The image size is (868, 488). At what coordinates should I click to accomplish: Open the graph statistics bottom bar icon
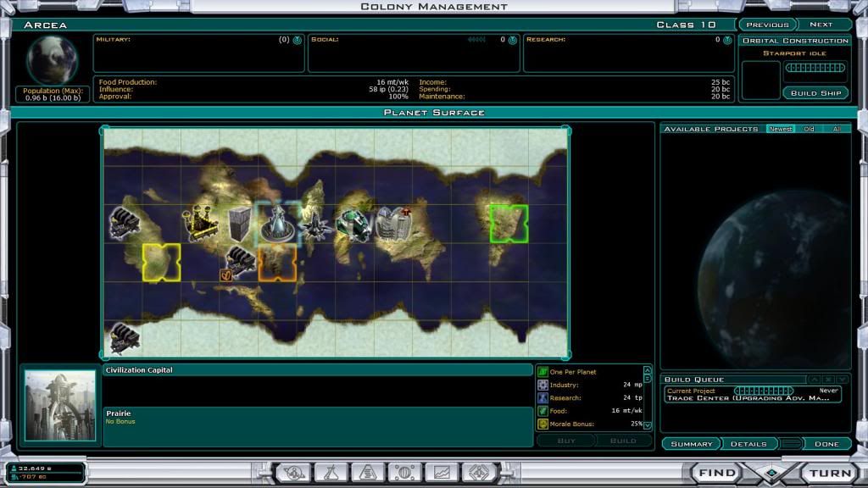pyautogui.click(x=442, y=473)
